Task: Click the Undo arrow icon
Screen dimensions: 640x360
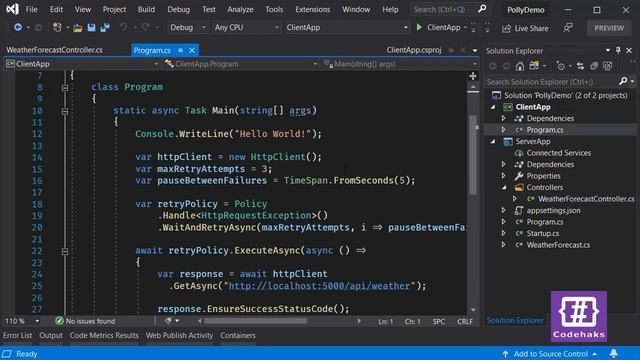Action: 123,27
